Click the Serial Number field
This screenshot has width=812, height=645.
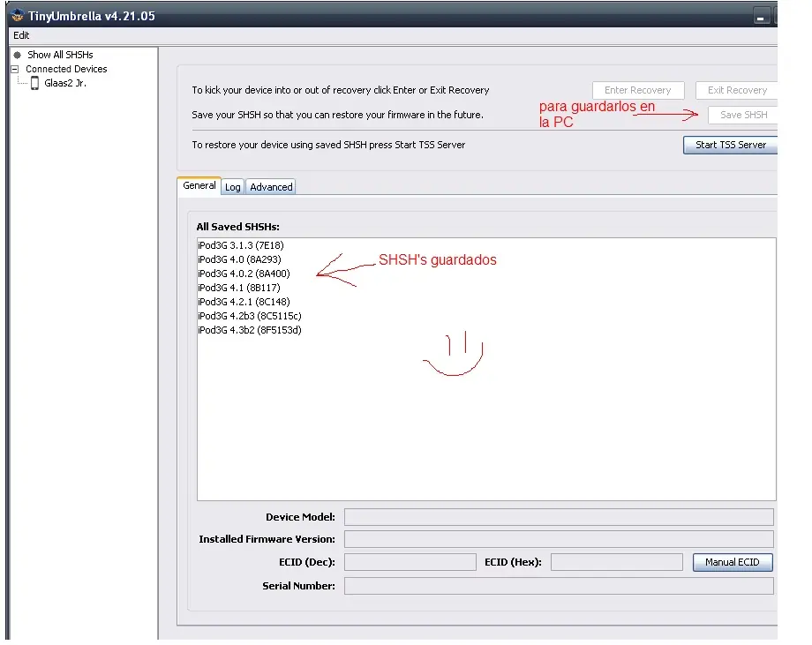tap(559, 586)
